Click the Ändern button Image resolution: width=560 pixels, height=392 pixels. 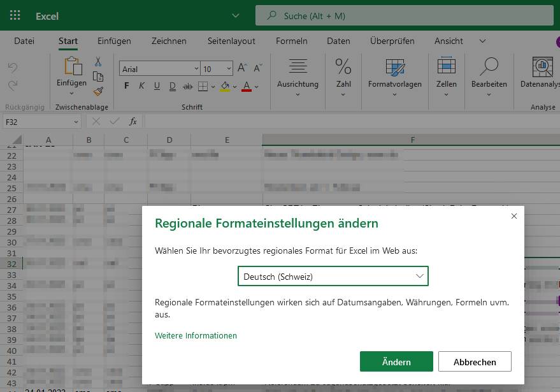[396, 361]
